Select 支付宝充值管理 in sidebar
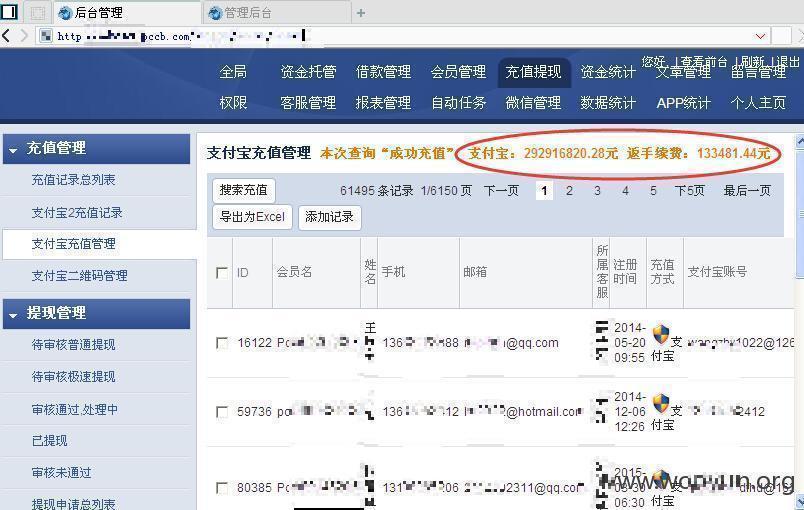 pos(73,244)
